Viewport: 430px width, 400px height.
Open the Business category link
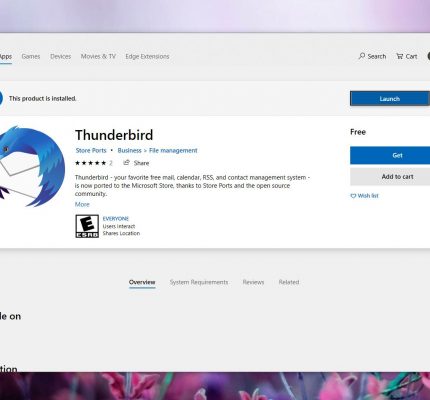(129, 150)
